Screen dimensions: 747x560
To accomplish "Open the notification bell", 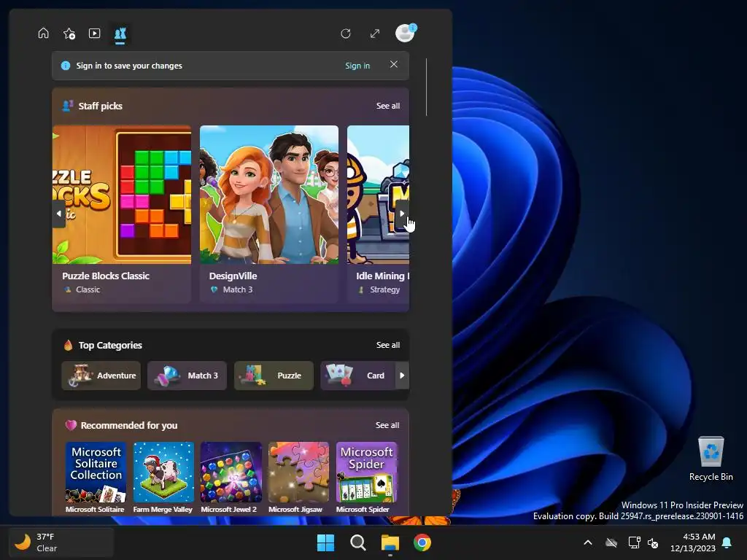I will point(727,542).
